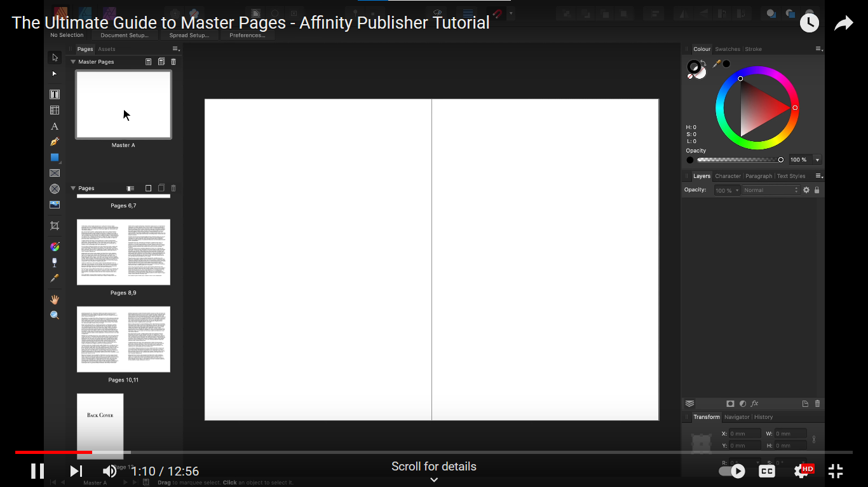Click the Document Setup button
This screenshot has height=487, width=868.
point(125,35)
